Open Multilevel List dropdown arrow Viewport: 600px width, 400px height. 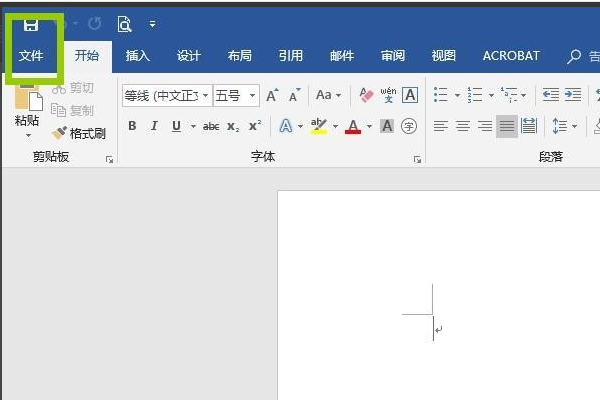point(523,95)
